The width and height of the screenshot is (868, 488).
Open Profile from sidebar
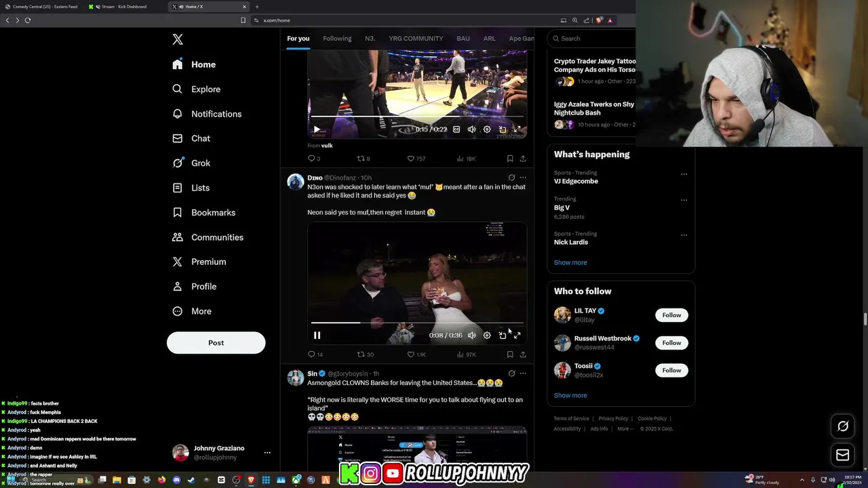pyautogui.click(x=194, y=286)
